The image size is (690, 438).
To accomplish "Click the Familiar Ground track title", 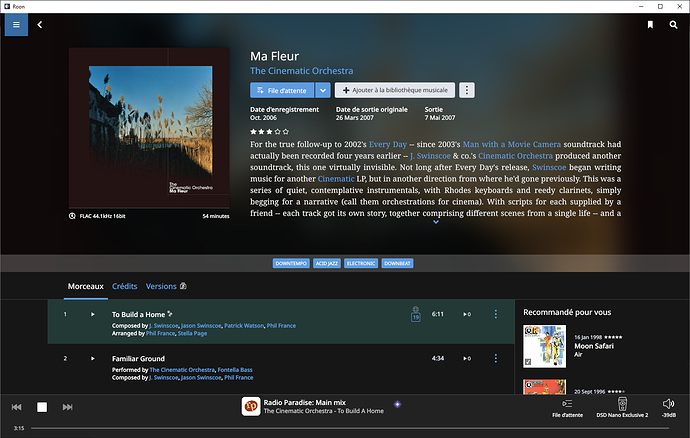I will [x=138, y=359].
